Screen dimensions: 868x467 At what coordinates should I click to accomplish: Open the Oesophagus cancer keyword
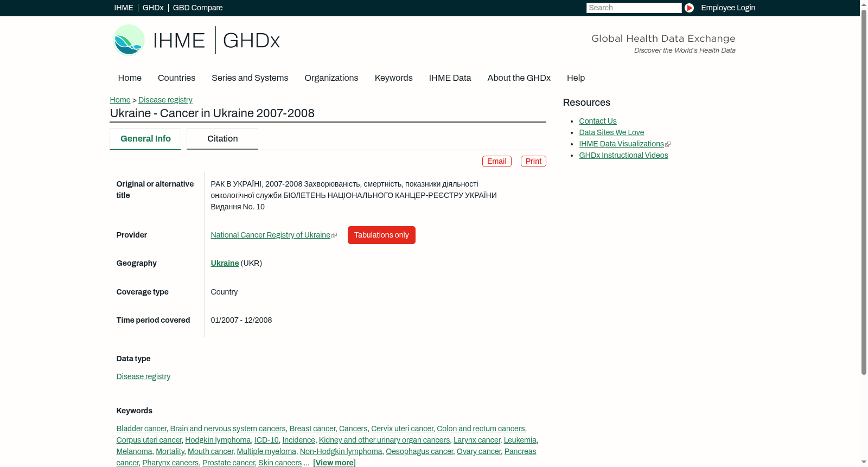tap(419, 451)
